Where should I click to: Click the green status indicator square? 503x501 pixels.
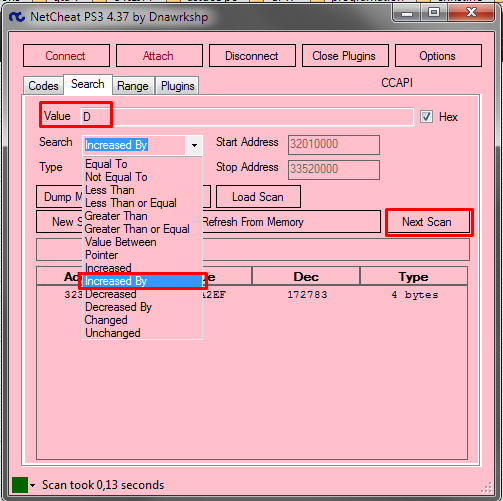pyautogui.click(x=20, y=485)
